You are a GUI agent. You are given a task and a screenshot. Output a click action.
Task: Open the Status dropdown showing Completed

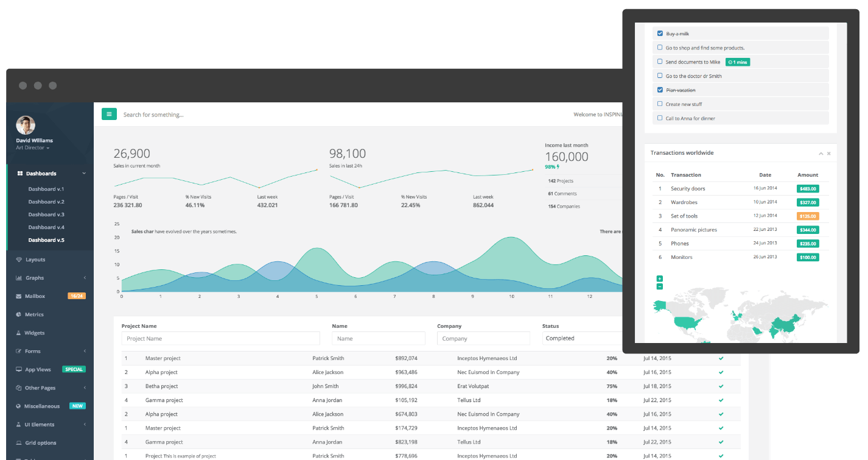pyautogui.click(x=583, y=338)
